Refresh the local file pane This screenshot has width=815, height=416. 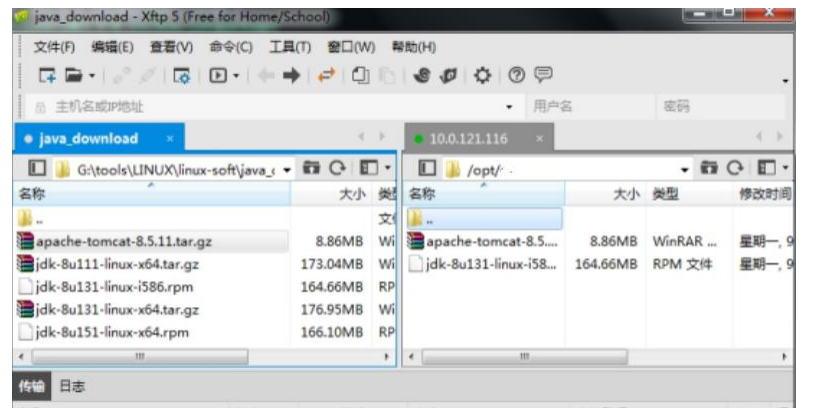[337, 168]
